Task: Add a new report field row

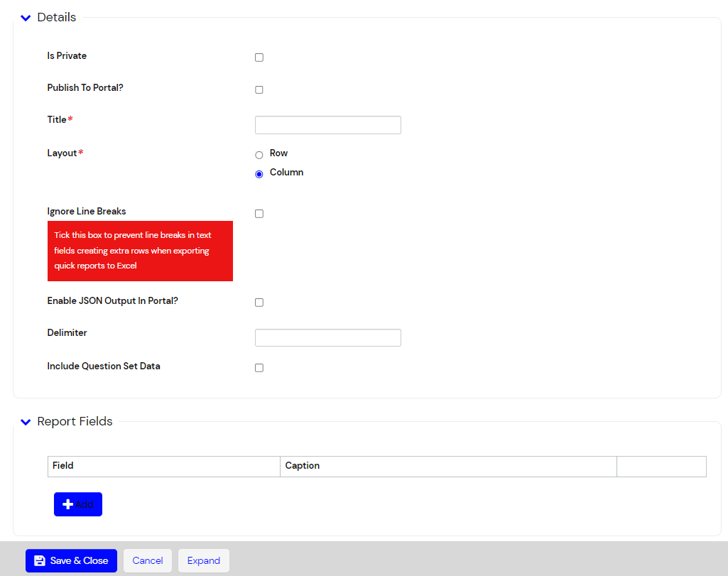Action: pos(77,504)
